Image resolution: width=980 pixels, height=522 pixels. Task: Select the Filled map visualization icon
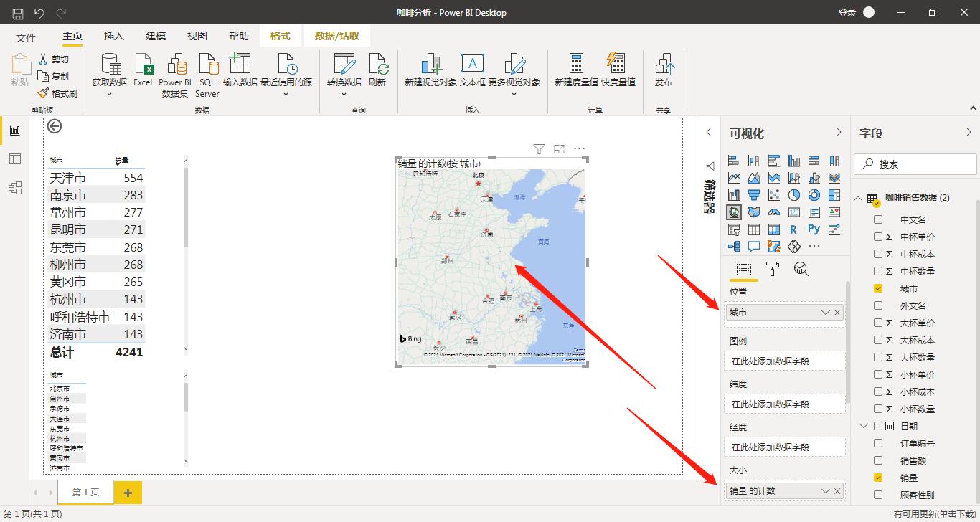coord(754,212)
